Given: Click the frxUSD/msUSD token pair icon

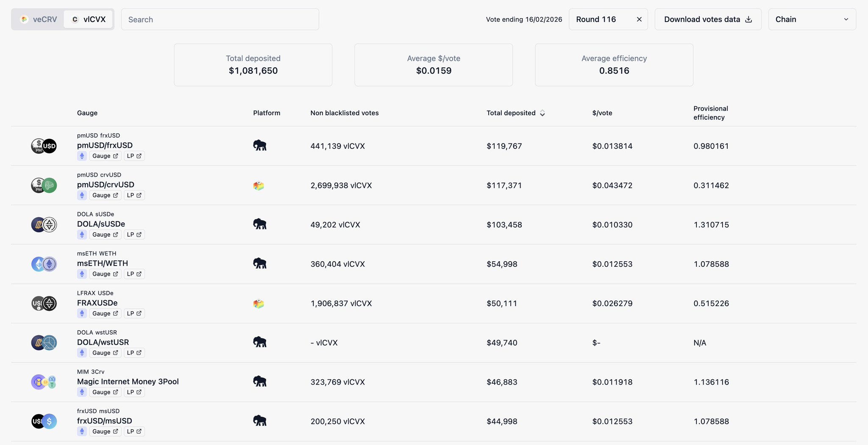Looking at the screenshot, I should point(44,421).
